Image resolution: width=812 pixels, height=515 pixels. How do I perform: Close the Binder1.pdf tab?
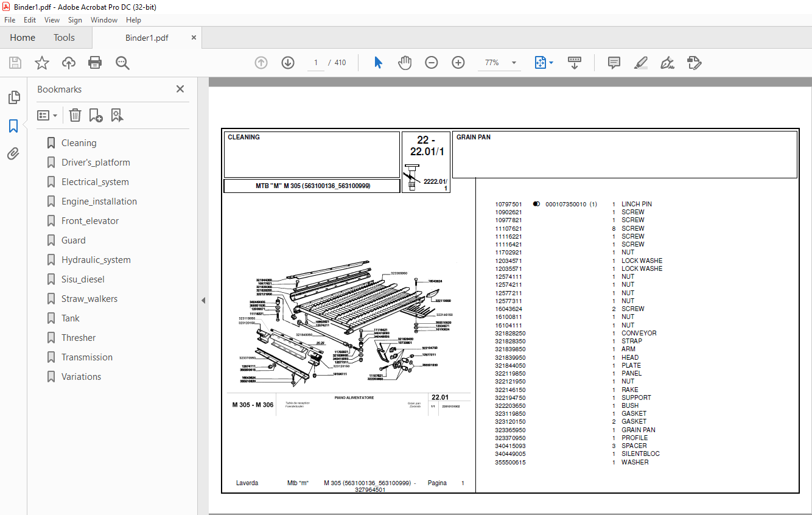[194, 38]
